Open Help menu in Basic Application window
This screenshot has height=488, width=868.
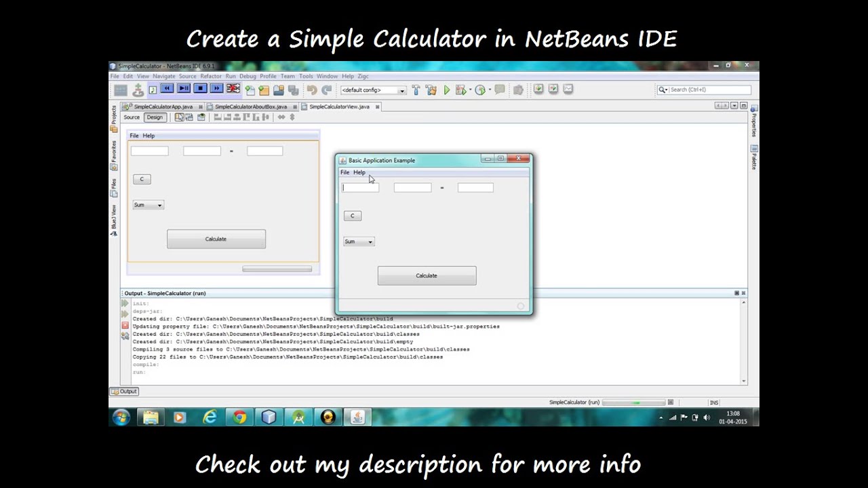359,173
